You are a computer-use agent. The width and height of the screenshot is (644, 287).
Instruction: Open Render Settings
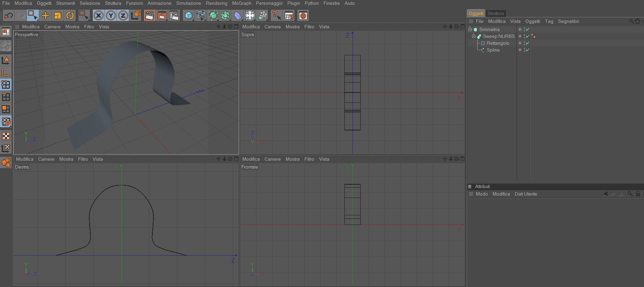coord(174,15)
